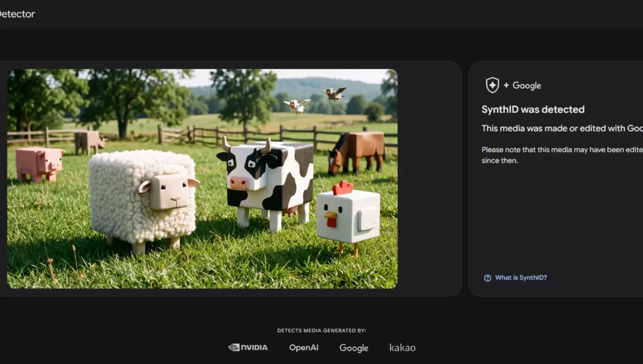Click the kakao logo
643x364 pixels.
click(x=402, y=347)
